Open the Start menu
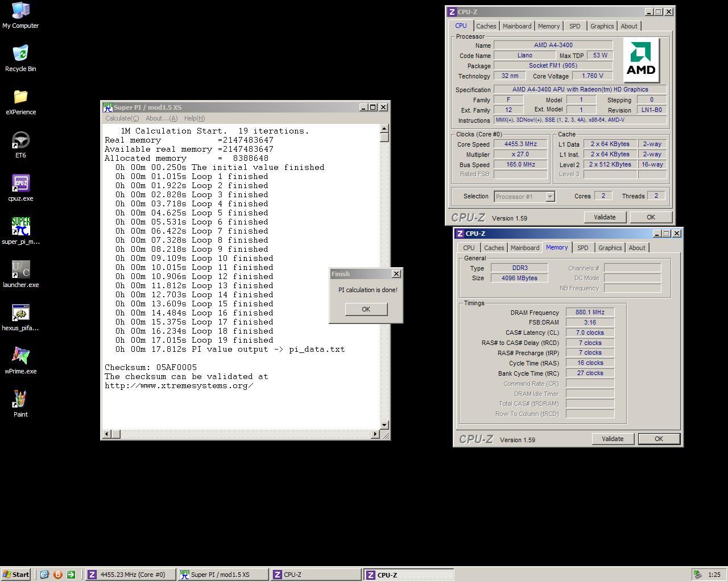Viewport: 728px width, 582px height. coord(16,575)
